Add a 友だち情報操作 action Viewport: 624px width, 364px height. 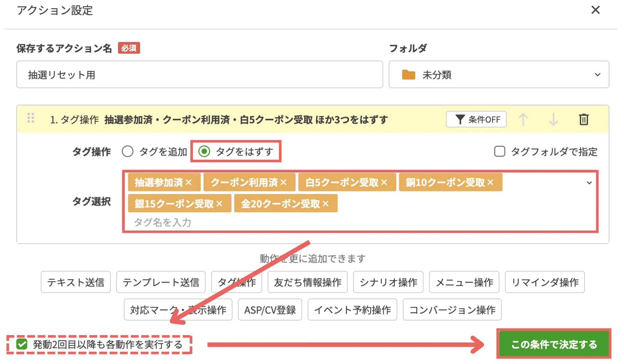coord(308,282)
